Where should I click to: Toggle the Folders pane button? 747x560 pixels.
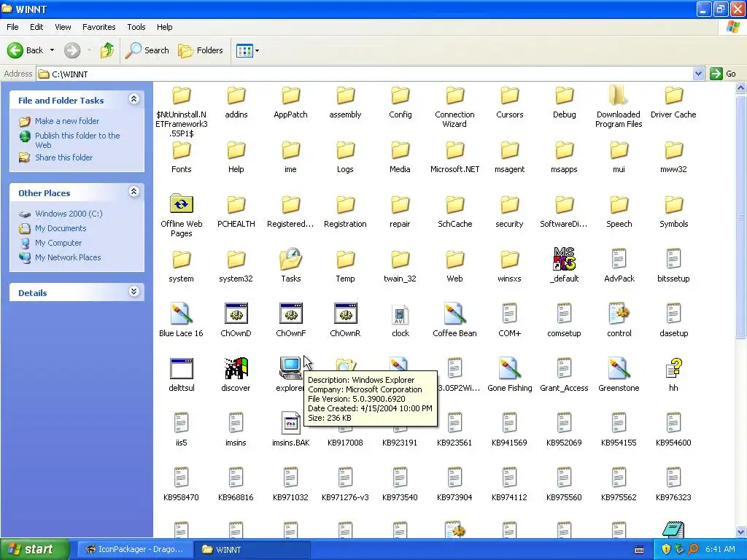coord(201,50)
